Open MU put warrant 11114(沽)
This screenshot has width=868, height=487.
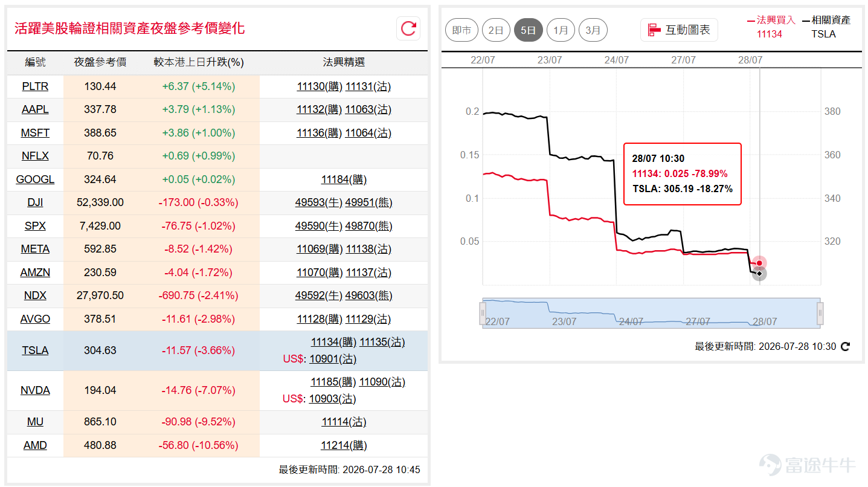tap(344, 422)
